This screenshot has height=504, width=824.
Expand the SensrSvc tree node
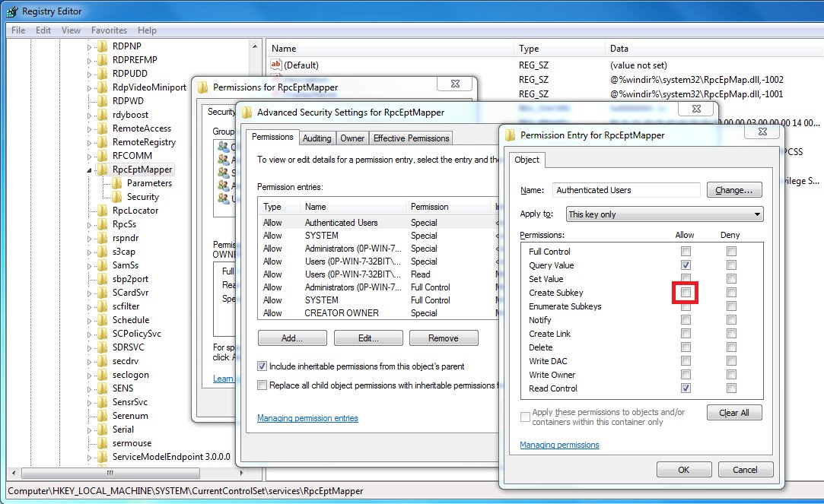pyautogui.click(x=89, y=403)
